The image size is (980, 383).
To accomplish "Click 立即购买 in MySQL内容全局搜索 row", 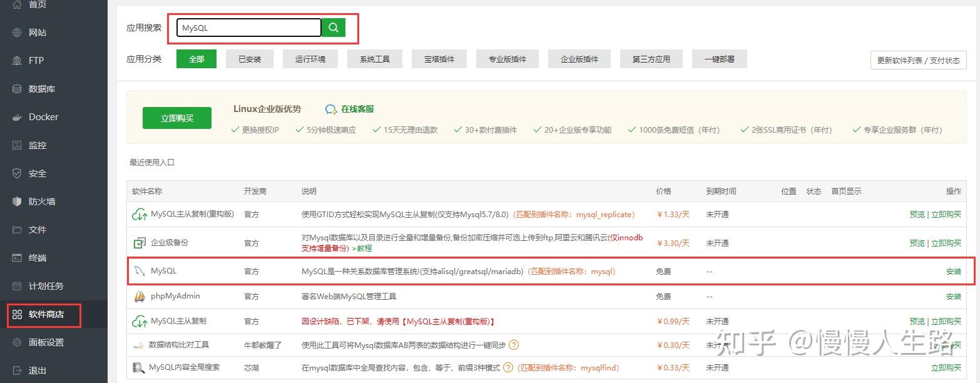I will tap(946, 367).
